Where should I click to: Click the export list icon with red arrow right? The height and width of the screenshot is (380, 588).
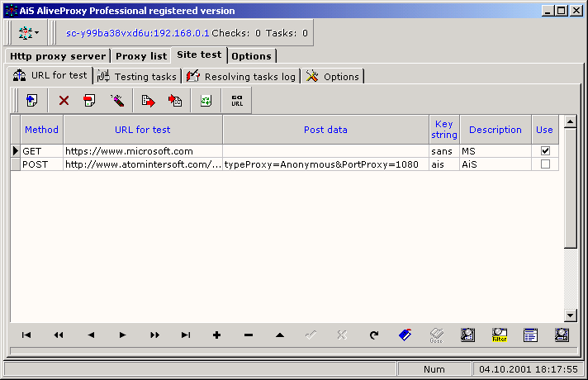(148, 101)
